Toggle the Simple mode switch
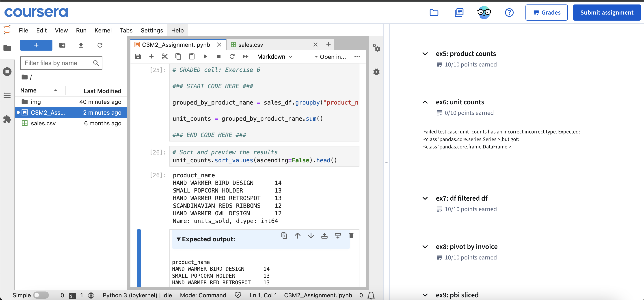This screenshot has width=644, height=300. [x=41, y=295]
